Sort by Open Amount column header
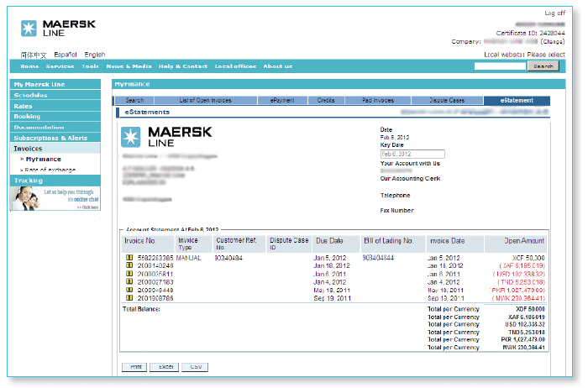The image size is (588, 388). coord(516,244)
